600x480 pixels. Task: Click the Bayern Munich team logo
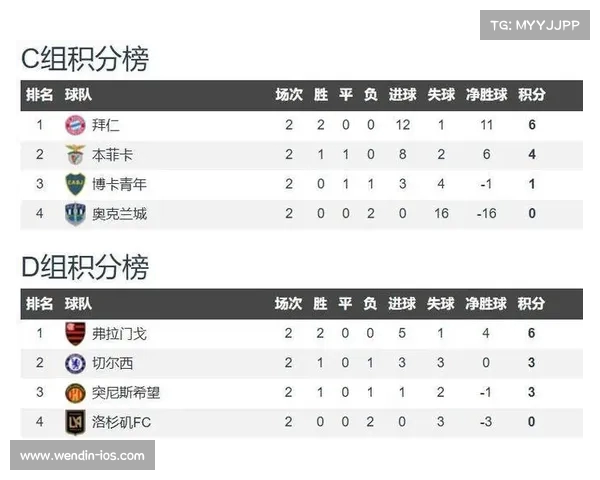click(x=75, y=125)
